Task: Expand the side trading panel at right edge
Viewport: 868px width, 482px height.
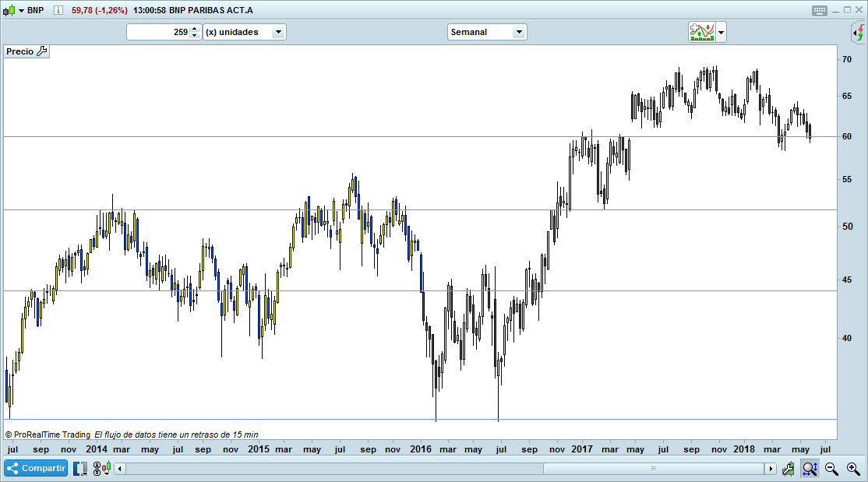Action: 858,33
